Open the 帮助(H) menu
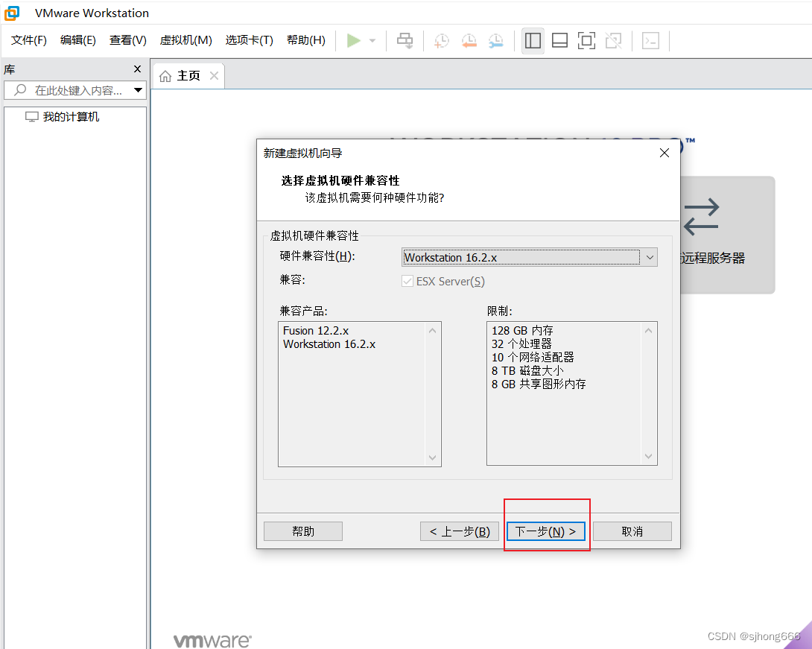 306,40
